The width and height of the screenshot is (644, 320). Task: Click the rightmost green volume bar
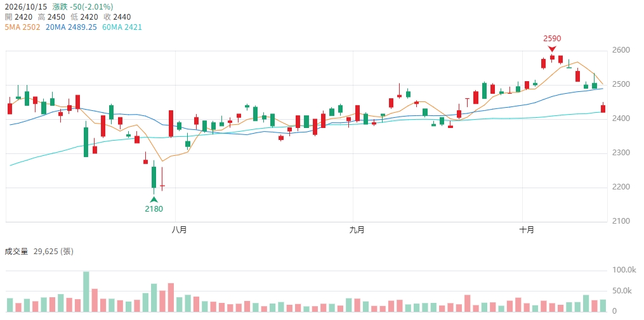(x=603, y=306)
